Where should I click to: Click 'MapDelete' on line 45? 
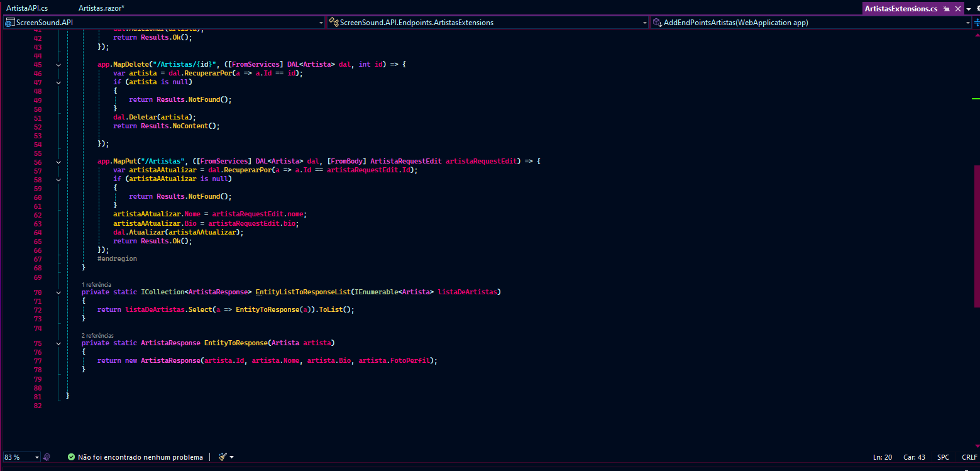coord(130,65)
